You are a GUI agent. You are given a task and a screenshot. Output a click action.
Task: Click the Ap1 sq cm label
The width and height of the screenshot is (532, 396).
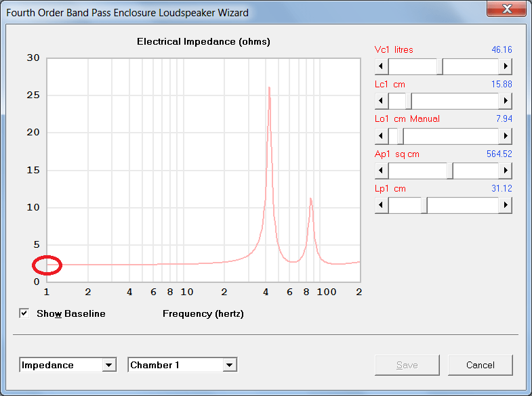coord(397,154)
